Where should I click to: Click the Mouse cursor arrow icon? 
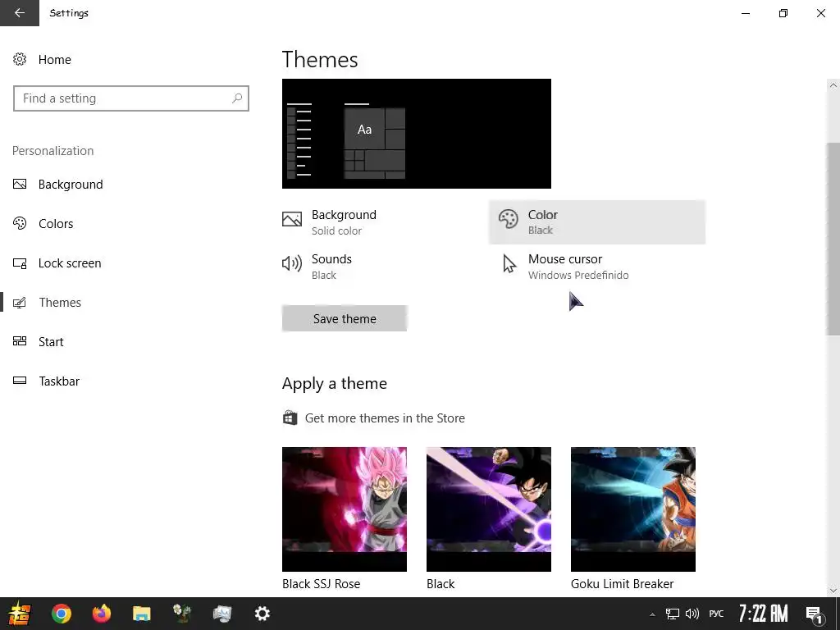[509, 263]
